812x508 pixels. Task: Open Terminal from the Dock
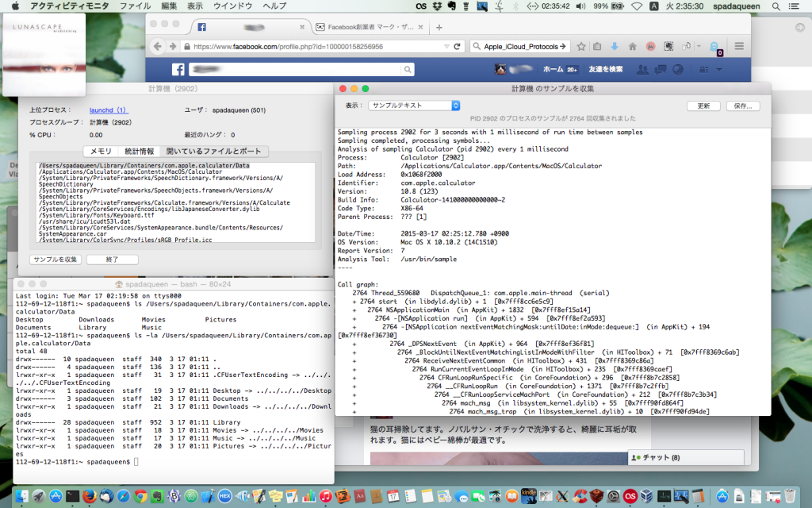click(72, 496)
